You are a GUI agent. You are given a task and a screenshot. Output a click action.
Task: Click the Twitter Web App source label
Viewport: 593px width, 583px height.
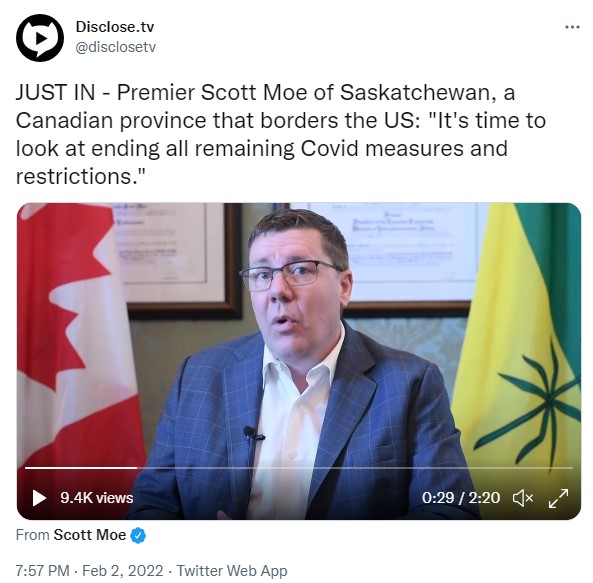tap(232, 571)
